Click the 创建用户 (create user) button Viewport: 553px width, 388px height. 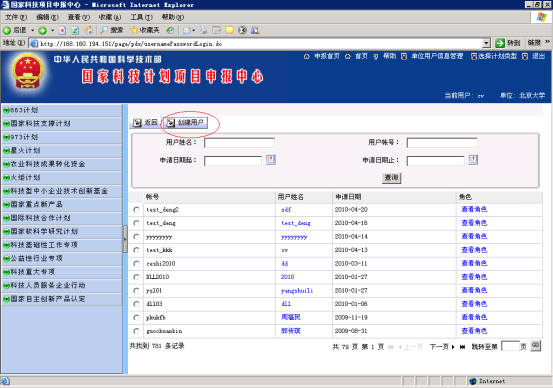(x=185, y=122)
